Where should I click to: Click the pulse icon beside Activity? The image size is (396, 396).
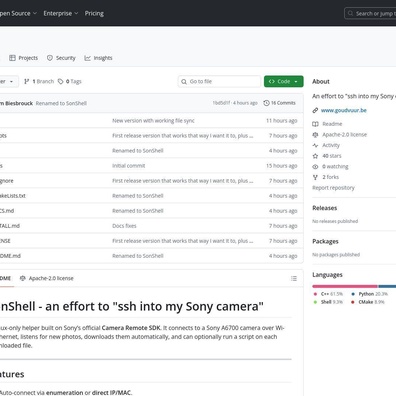tap(315, 145)
